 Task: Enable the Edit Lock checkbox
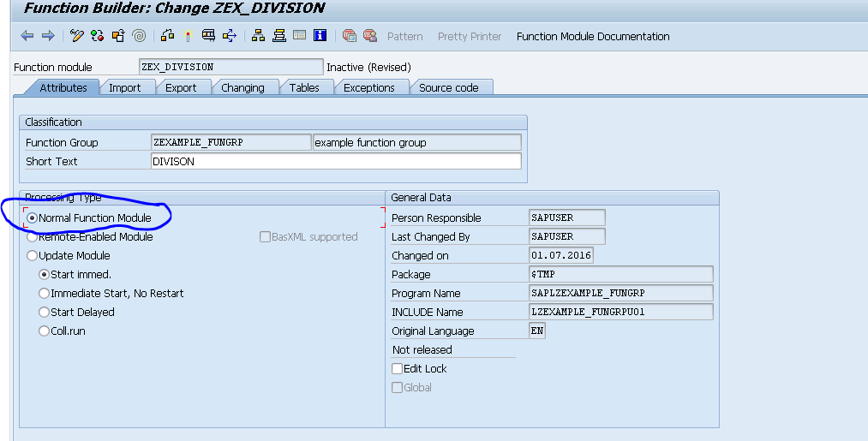tap(397, 368)
